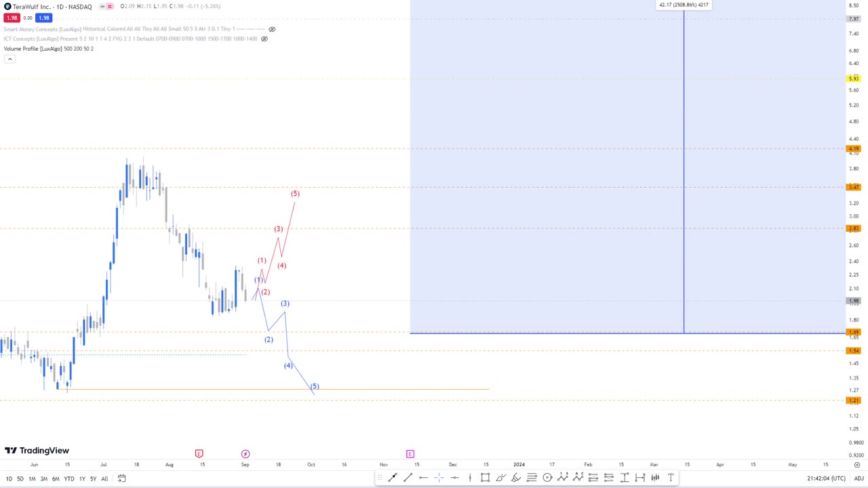868x488 pixels.
Task: Click the blue wave (5) label
Action: [x=314, y=386]
